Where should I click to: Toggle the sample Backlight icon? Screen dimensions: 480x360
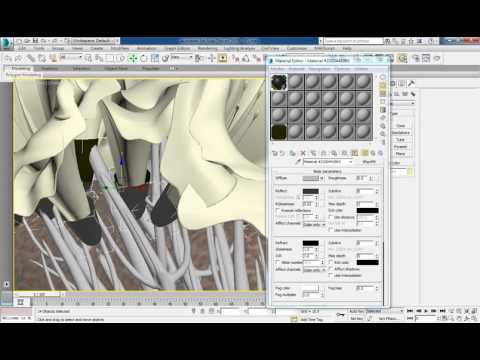click(x=383, y=85)
